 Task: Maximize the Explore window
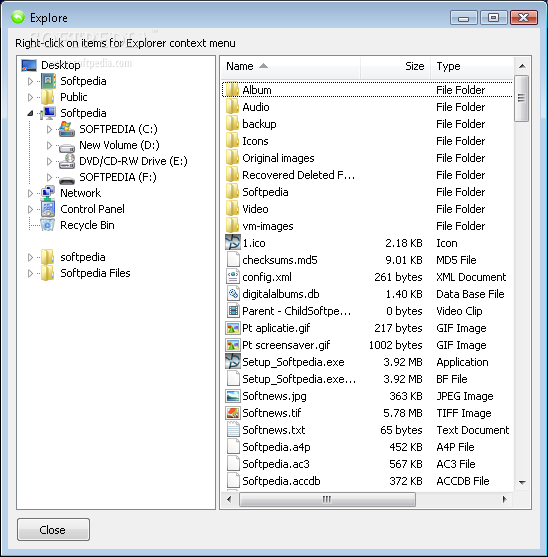pyautogui.click(x=493, y=17)
